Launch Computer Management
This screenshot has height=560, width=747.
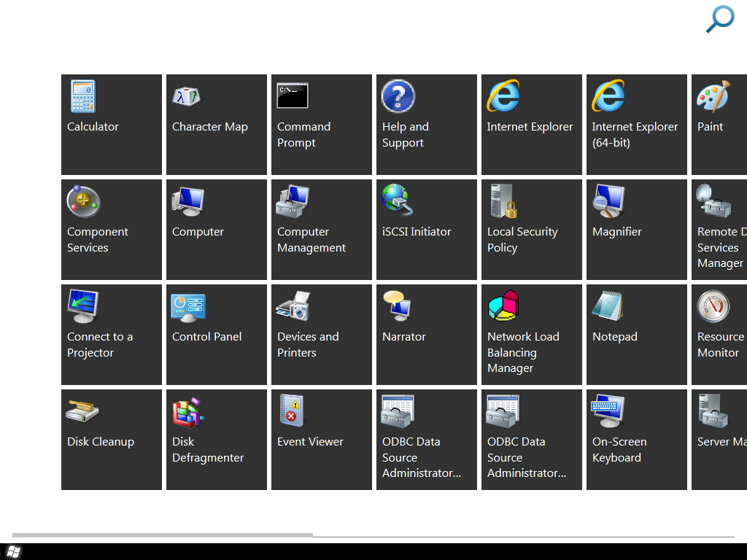(x=322, y=230)
